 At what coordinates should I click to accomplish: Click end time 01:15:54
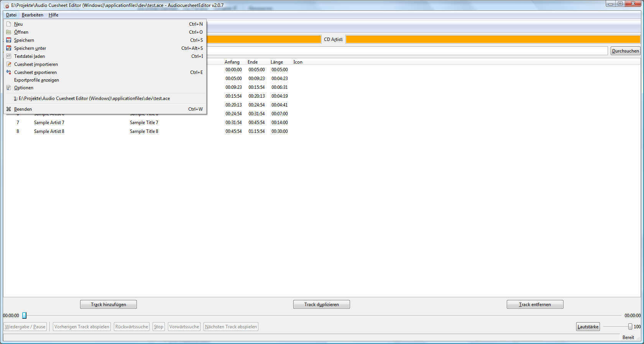pyautogui.click(x=256, y=131)
